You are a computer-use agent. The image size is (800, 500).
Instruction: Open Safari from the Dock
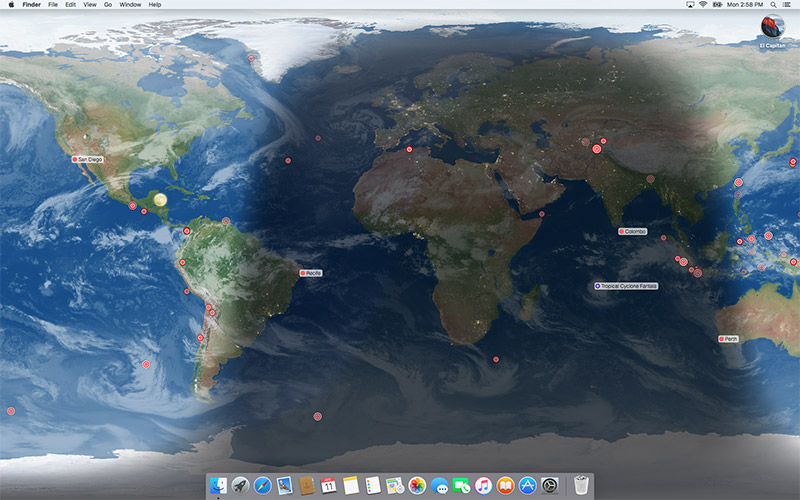[262, 485]
